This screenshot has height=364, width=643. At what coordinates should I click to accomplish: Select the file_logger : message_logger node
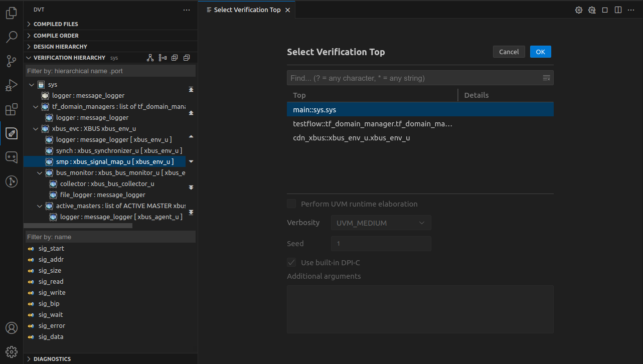(x=102, y=195)
